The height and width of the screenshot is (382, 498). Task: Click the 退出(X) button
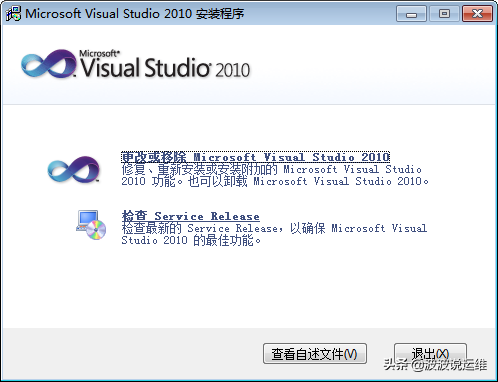430,354
